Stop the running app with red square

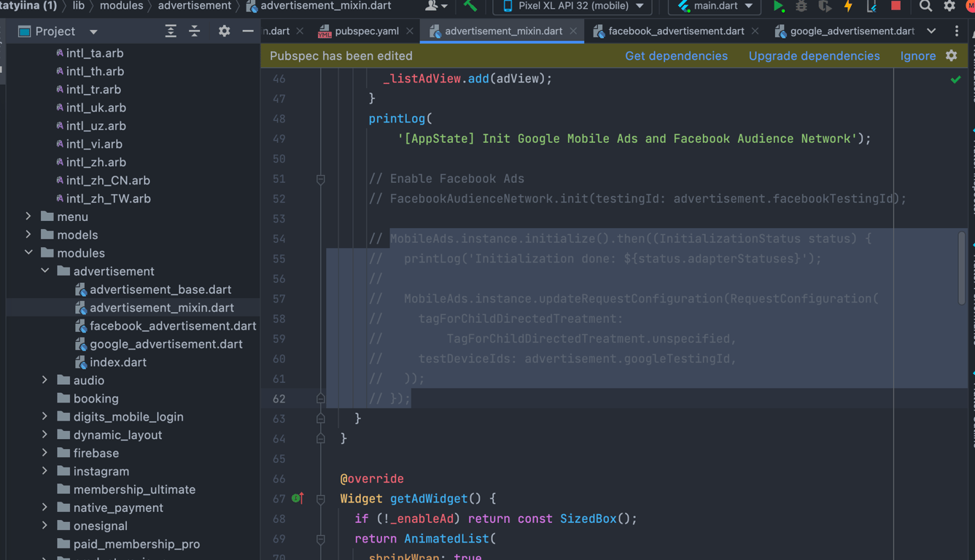tap(896, 6)
